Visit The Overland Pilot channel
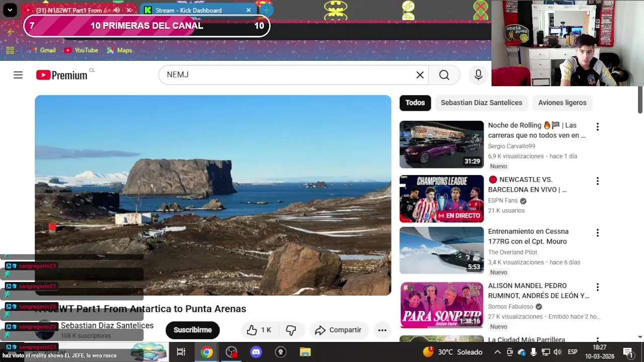Viewport: 644px width, 362px height. click(x=513, y=252)
